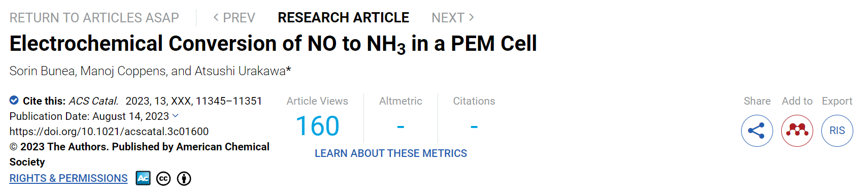Click the ACS AuthorChoice badge icon

click(143, 178)
